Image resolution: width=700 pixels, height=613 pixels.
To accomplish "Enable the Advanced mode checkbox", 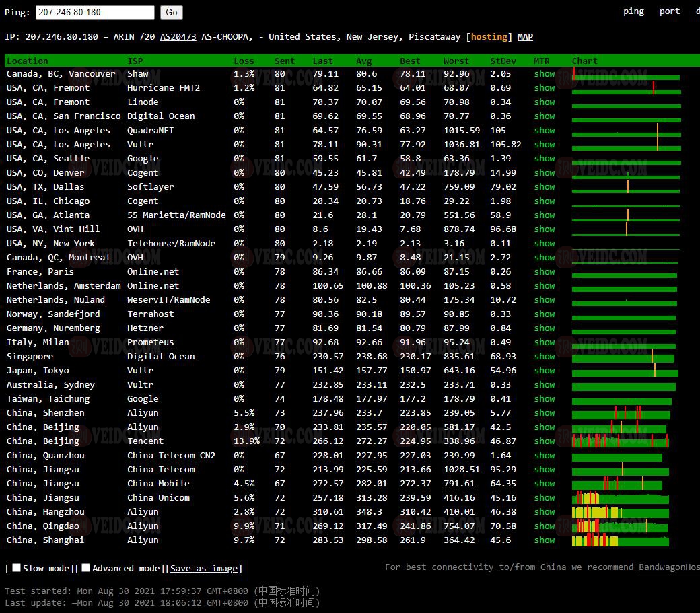I will click(x=86, y=568).
